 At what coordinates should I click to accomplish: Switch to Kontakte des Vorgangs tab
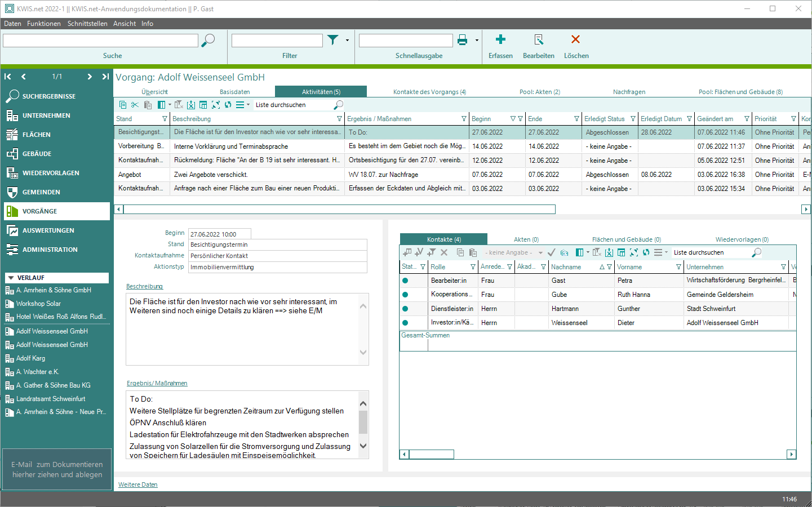(x=429, y=92)
